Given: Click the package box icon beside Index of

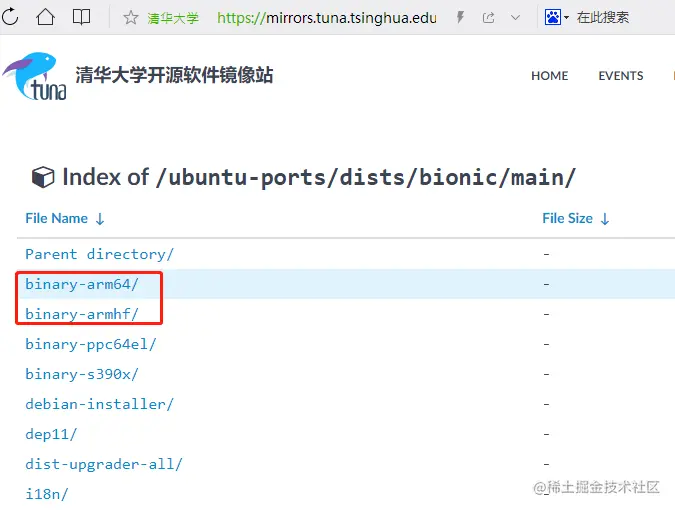Looking at the screenshot, I should [43, 177].
